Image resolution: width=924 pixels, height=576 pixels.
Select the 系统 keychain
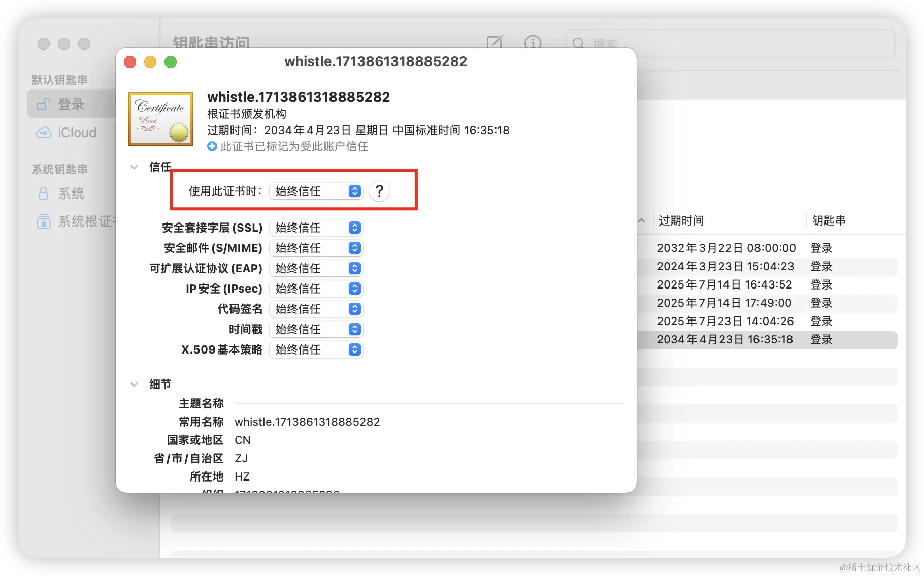(71, 194)
